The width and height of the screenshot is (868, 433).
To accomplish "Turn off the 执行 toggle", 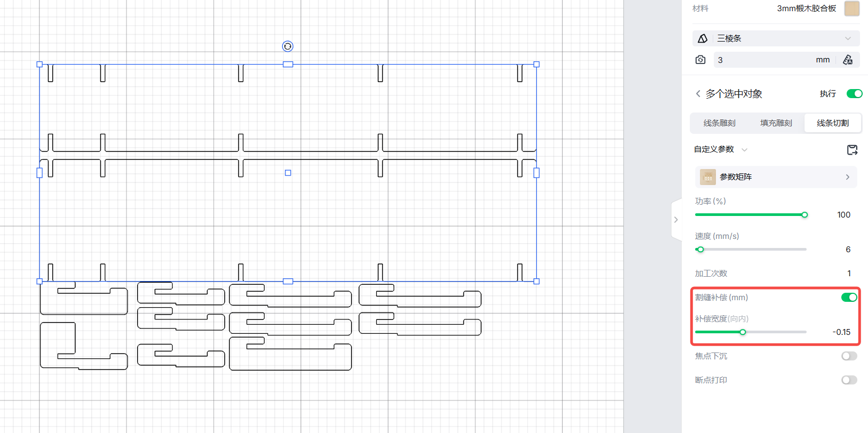I will click(x=854, y=94).
